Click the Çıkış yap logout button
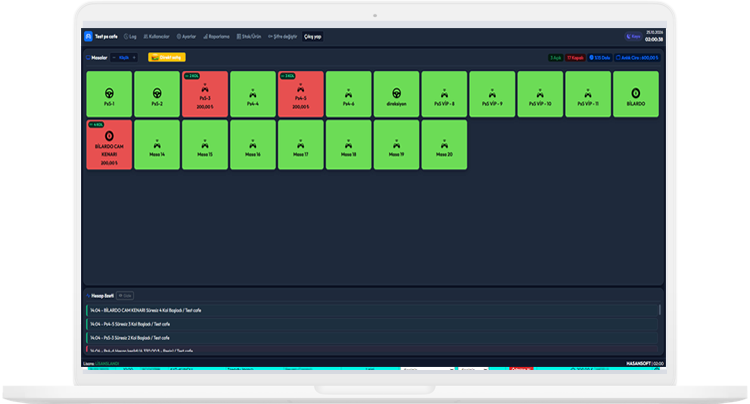750x404 pixels. pyautogui.click(x=312, y=36)
